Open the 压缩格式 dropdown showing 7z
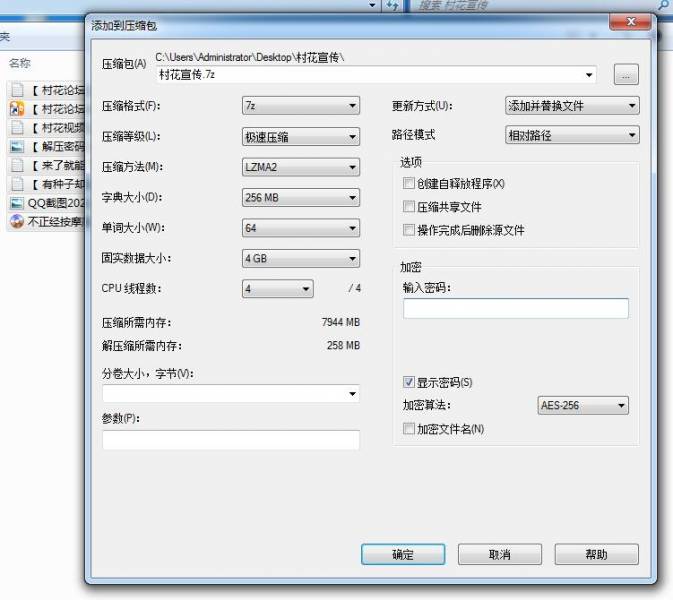The width and height of the screenshot is (673, 600). click(301, 106)
